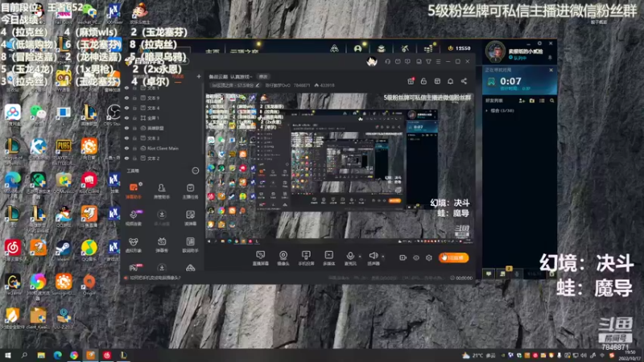Open File Explorer from taskbar
The height and width of the screenshot is (362, 644).
[41, 355]
